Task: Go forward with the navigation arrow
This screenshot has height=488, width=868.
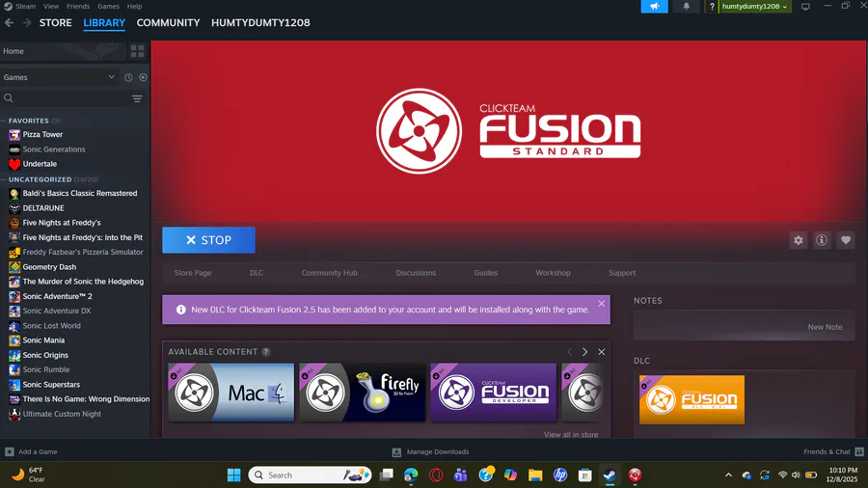Action: click(x=27, y=23)
